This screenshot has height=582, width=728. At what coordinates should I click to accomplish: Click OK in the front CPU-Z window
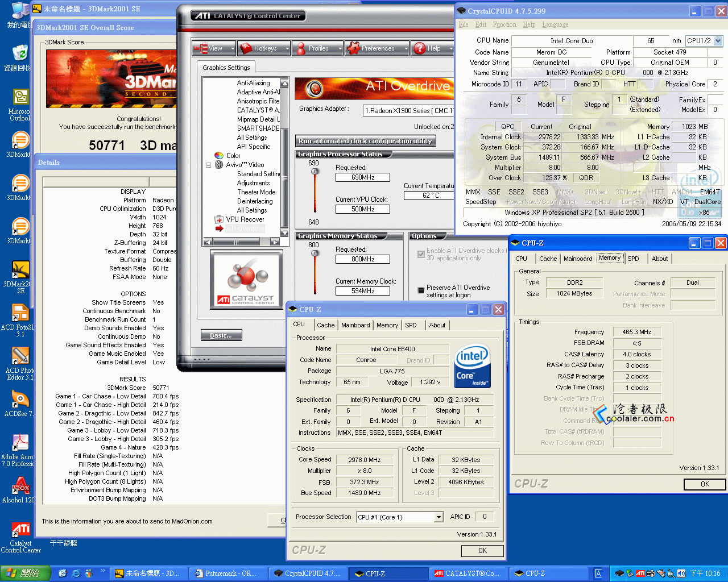(482, 551)
